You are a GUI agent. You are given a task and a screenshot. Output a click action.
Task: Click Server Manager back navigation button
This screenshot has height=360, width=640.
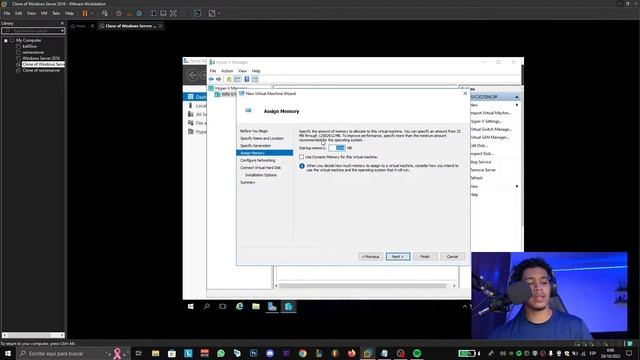tap(192, 75)
